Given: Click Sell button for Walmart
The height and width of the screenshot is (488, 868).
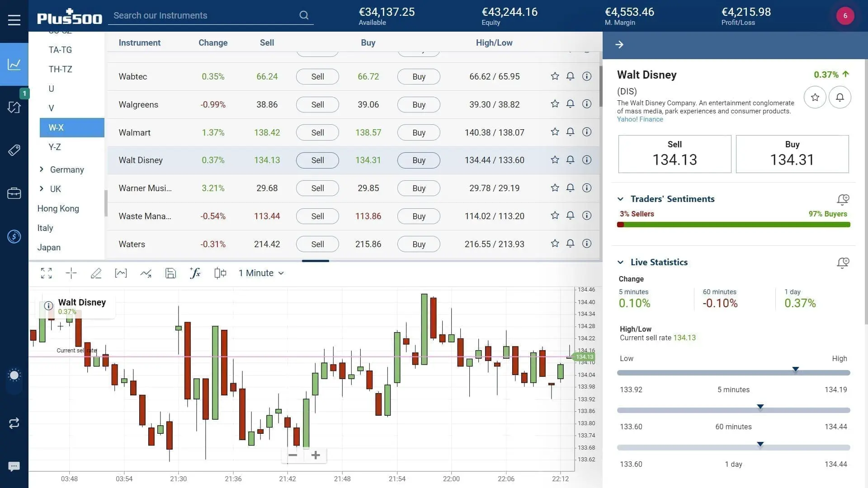Looking at the screenshot, I should (x=317, y=132).
